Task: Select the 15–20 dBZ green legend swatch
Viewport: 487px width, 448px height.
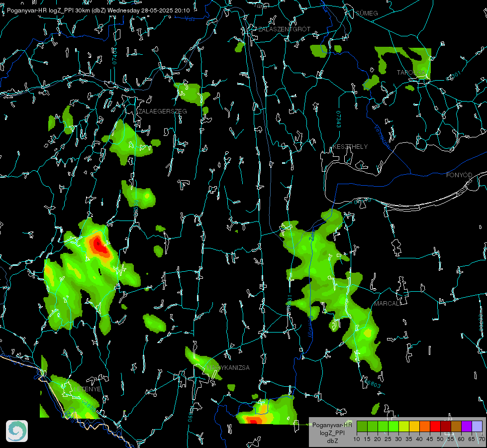Action: coord(373,426)
